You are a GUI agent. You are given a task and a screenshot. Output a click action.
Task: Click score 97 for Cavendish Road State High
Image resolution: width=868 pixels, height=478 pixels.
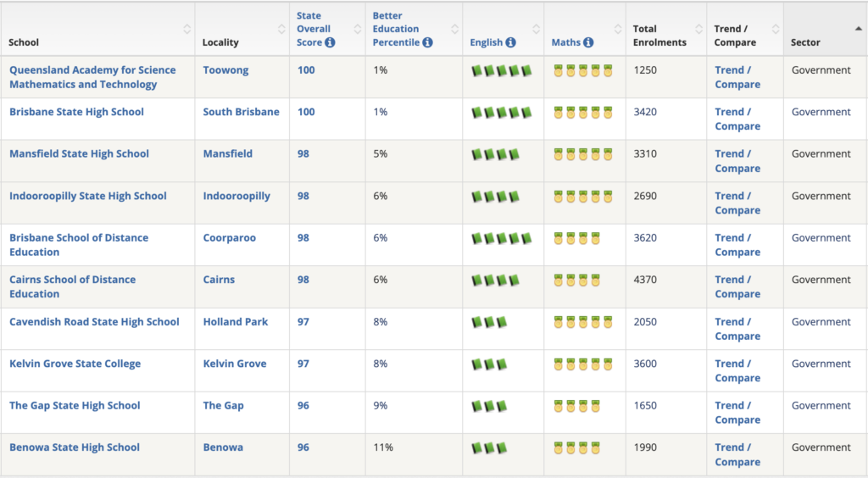coord(303,322)
